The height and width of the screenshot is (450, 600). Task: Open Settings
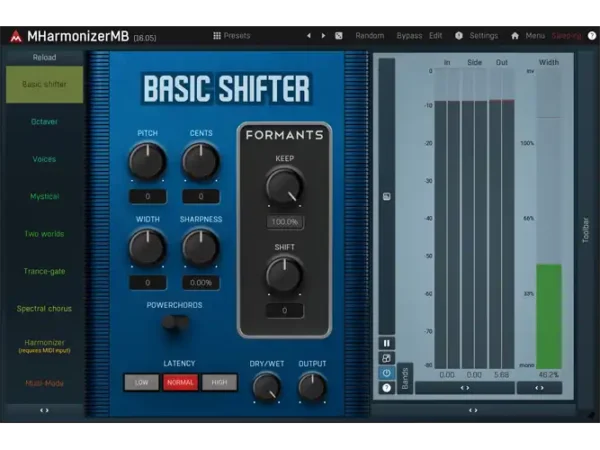(484, 36)
